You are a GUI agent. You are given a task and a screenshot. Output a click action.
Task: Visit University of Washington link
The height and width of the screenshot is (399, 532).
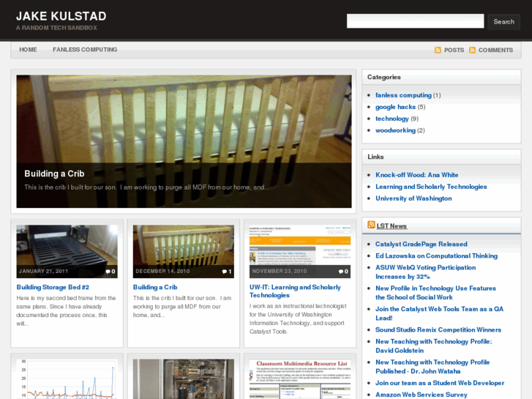(x=413, y=198)
